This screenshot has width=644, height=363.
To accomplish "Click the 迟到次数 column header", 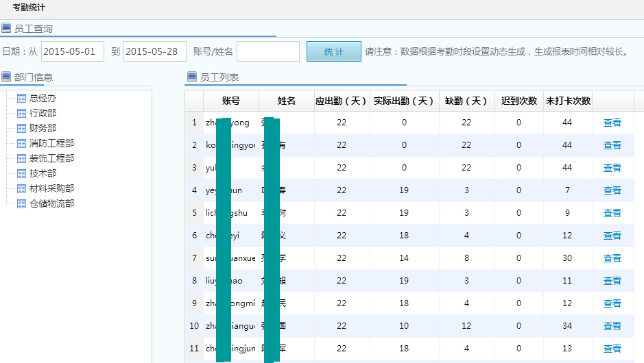I will tap(518, 101).
